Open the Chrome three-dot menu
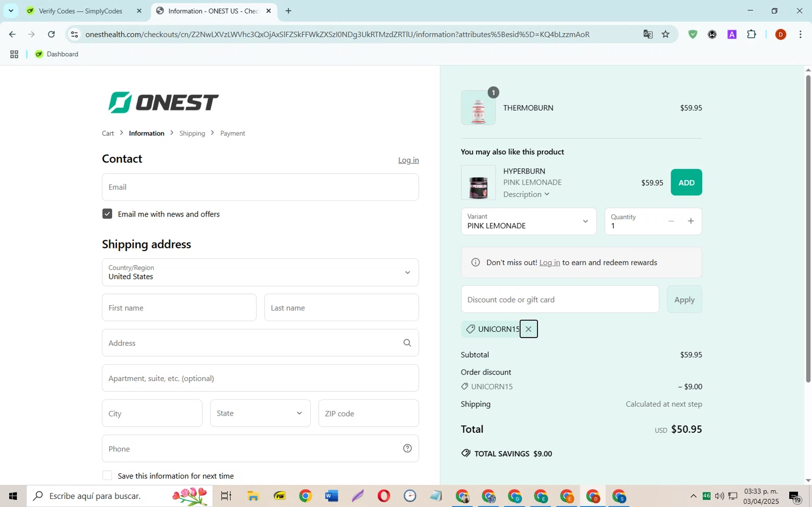812x507 pixels. click(x=800, y=35)
